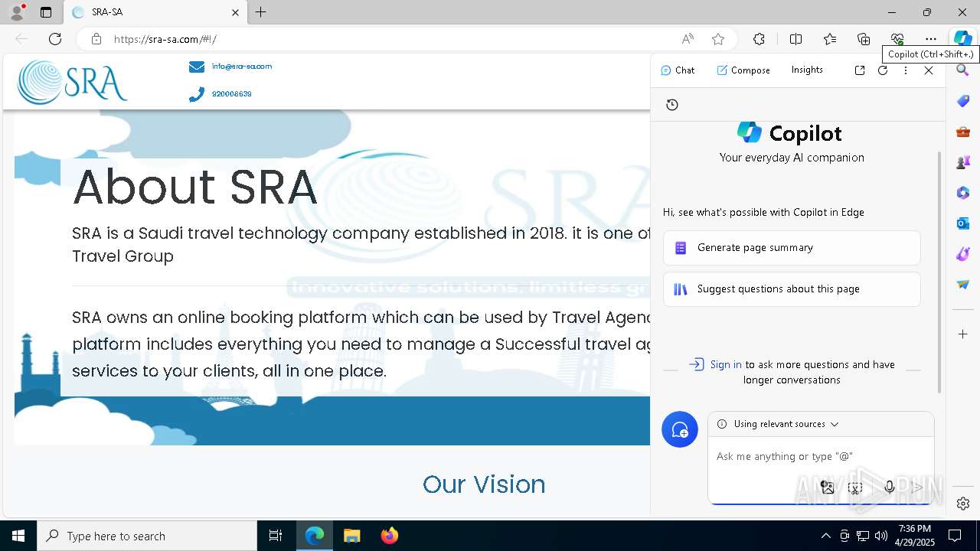Open Copilot link in new tab
The height and width of the screenshot is (551, 980).
(x=860, y=70)
